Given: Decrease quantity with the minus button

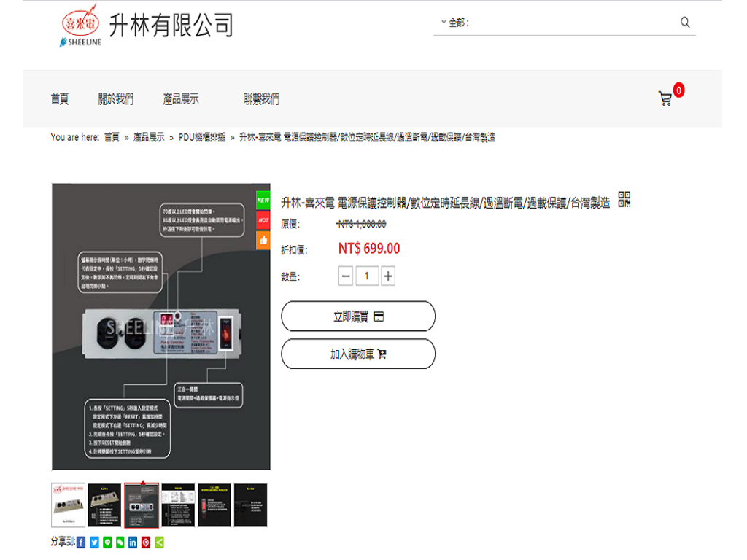Looking at the screenshot, I should click(x=347, y=276).
